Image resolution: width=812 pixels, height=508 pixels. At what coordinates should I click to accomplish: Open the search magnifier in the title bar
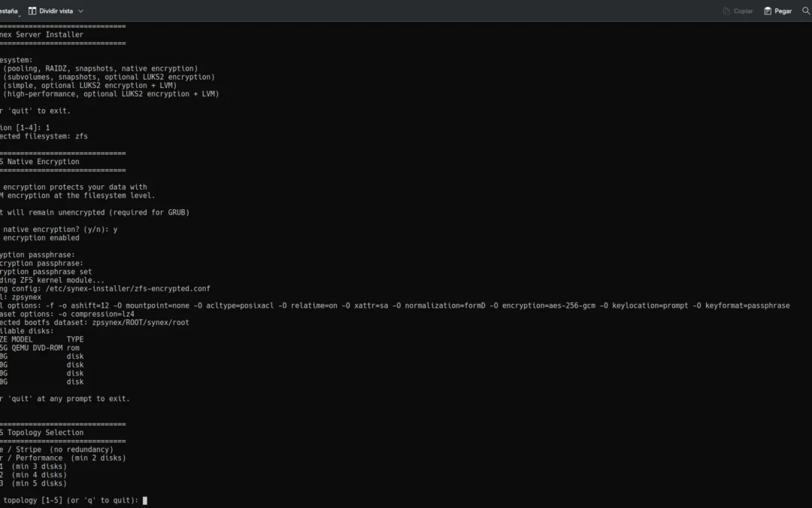coord(804,11)
